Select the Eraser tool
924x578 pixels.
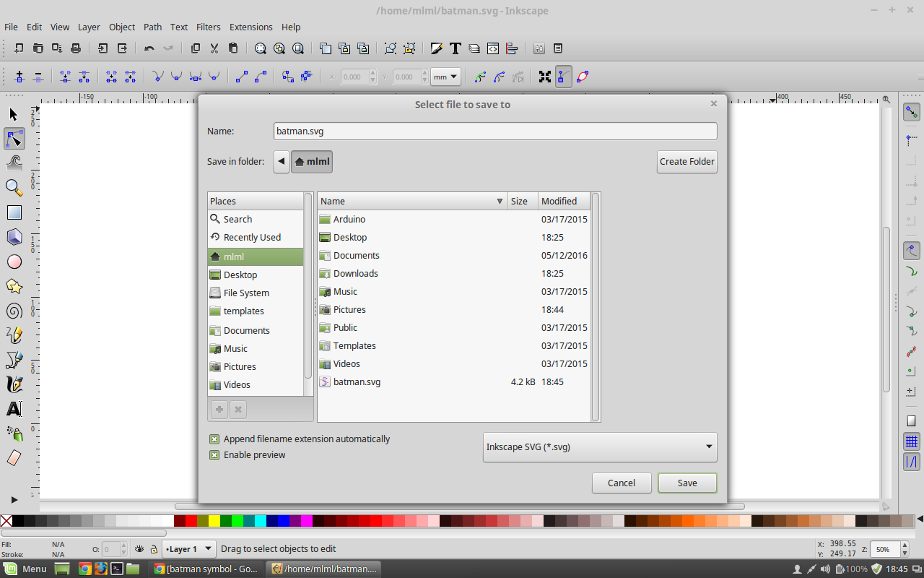pos(14,458)
